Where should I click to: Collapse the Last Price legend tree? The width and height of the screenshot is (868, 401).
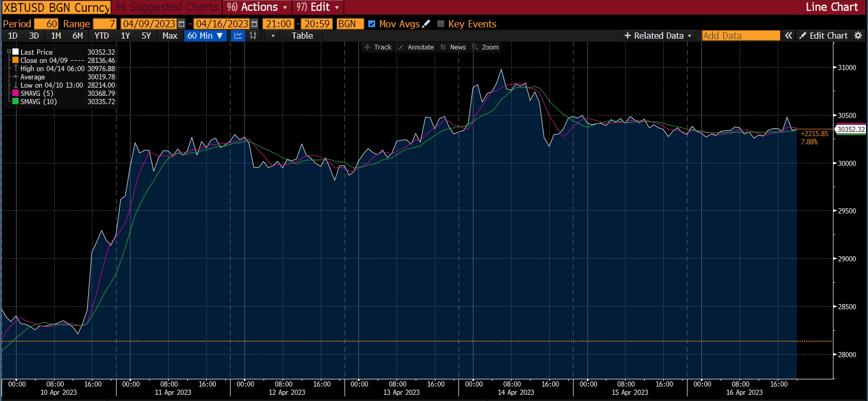(9, 52)
